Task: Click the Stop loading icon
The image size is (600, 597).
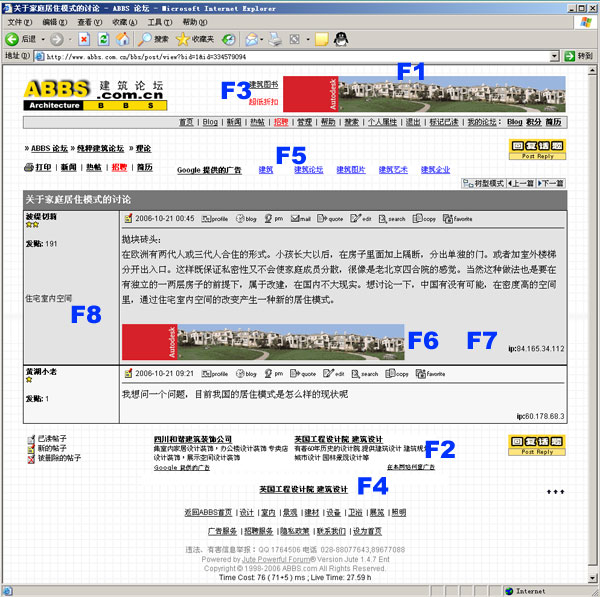Action: point(84,39)
